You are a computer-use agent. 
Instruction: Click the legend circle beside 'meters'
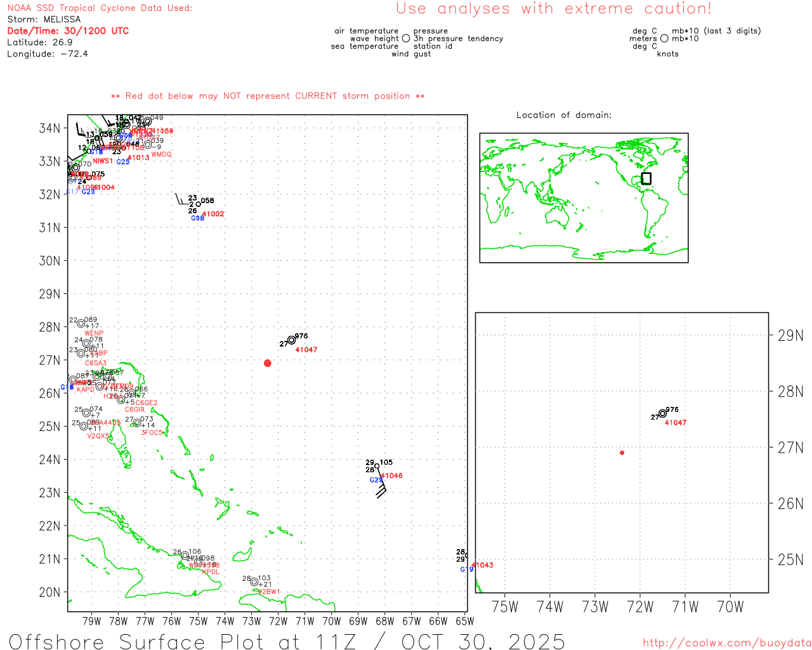[664, 39]
